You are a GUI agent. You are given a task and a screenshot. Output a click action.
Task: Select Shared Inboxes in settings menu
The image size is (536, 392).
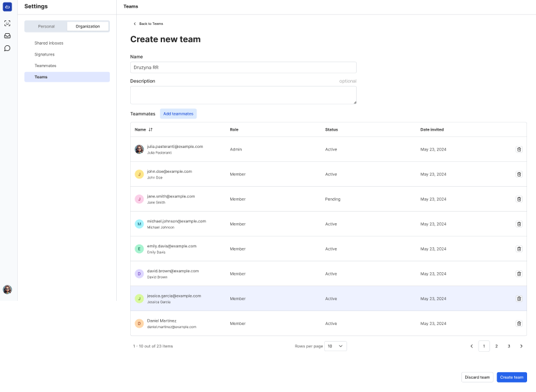click(50, 43)
